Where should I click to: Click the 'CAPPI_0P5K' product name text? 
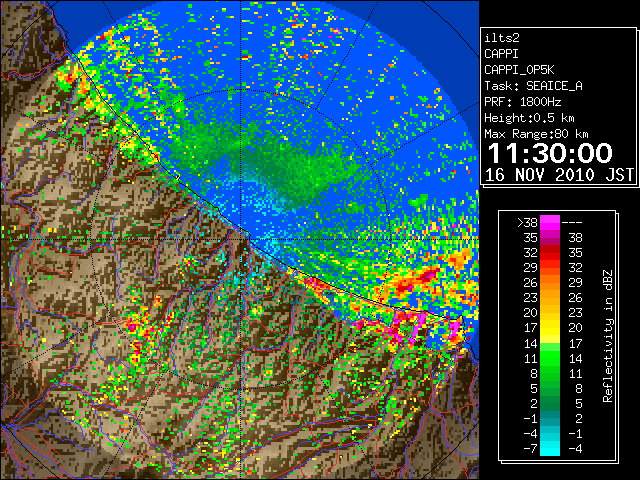(519, 70)
